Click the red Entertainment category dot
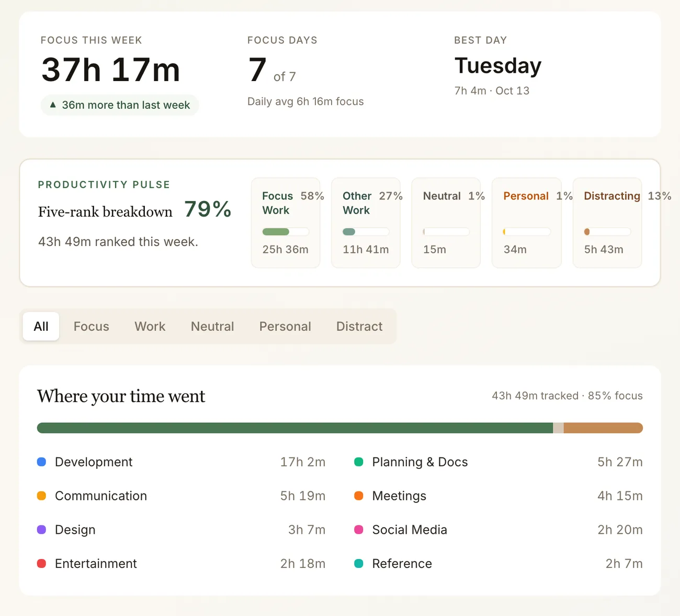 [41, 564]
